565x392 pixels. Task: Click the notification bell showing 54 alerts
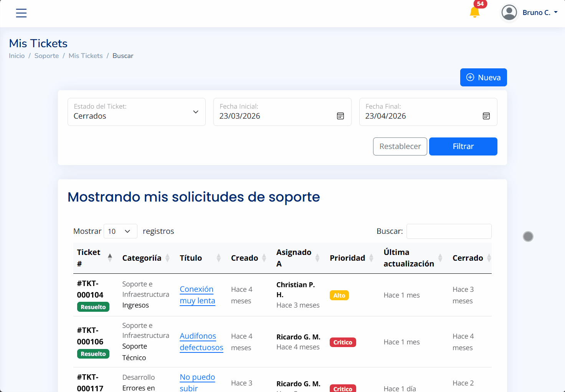[x=474, y=12]
